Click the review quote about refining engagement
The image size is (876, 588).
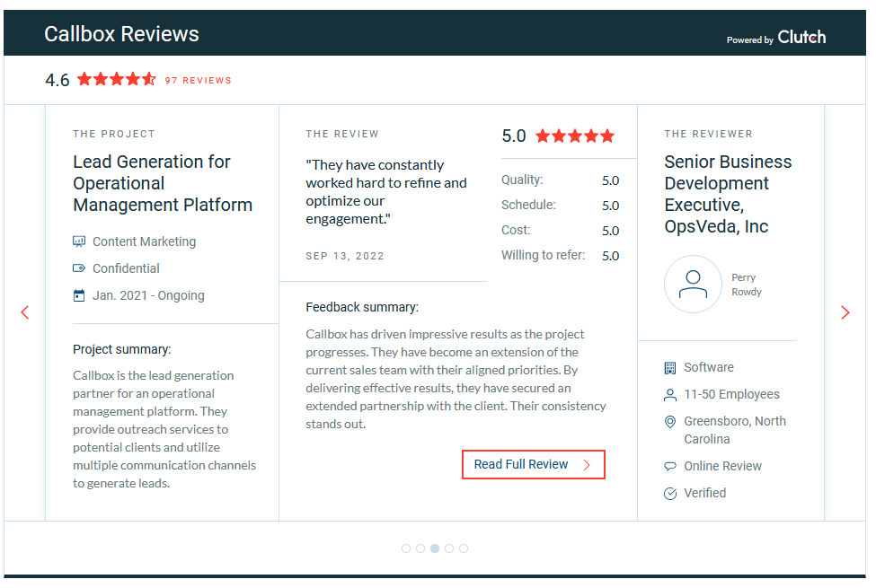(386, 192)
